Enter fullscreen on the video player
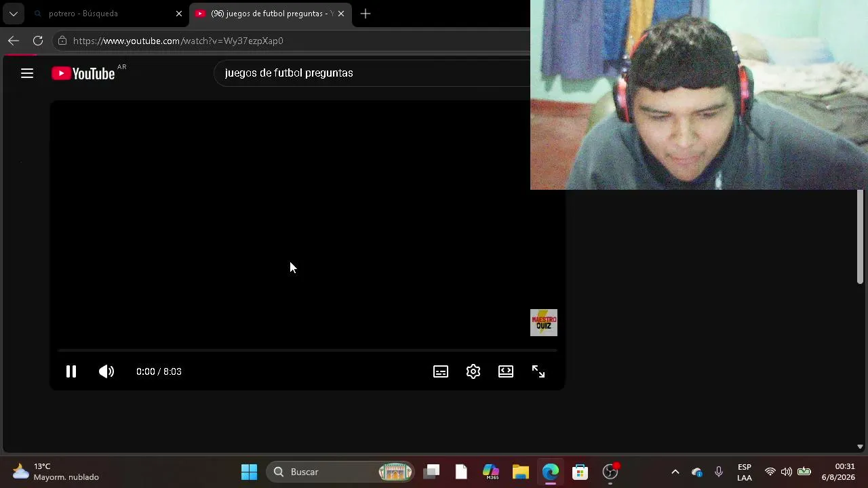868x488 pixels. 538,371
